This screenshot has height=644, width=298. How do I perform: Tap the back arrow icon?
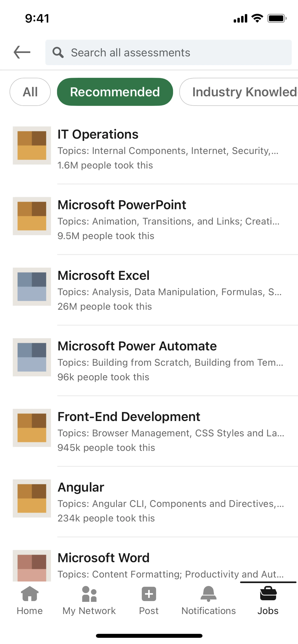22,52
